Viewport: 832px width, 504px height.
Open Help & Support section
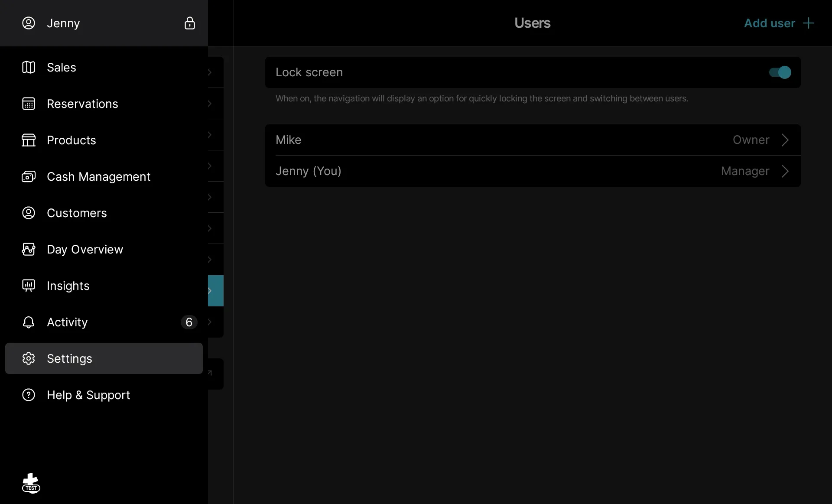tap(88, 395)
